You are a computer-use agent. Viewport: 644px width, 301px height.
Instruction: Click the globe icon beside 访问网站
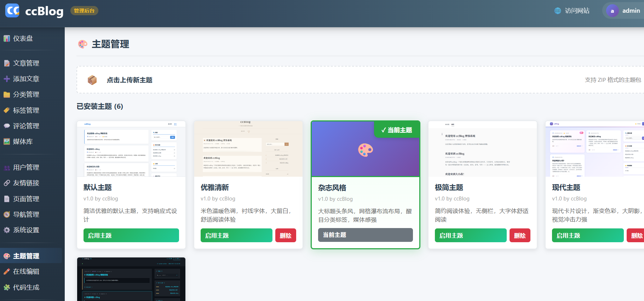coord(558,11)
